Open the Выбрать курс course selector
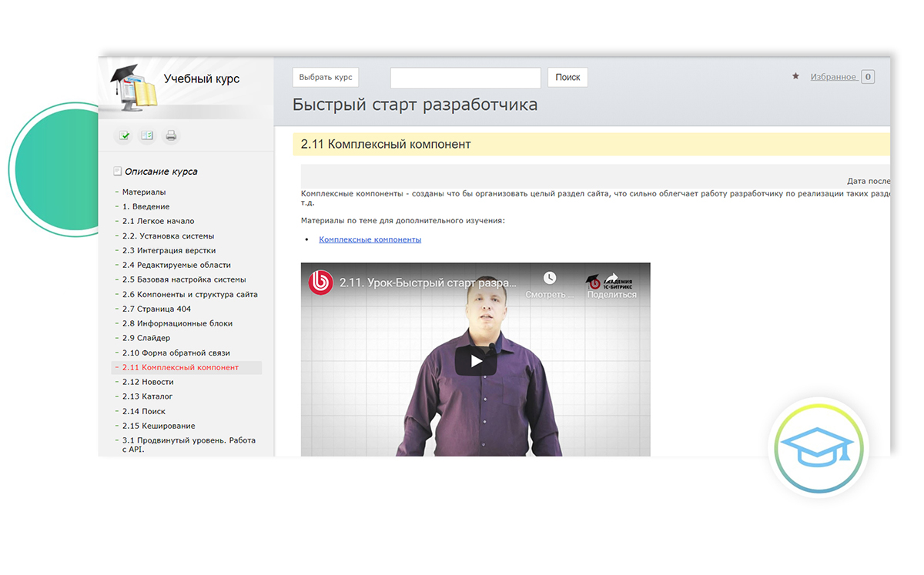The height and width of the screenshot is (575, 924). pos(326,78)
